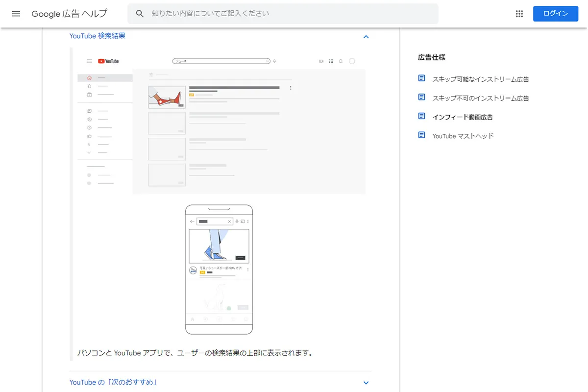Expand the YouTube の「次のおすすめ」 section
The image size is (588, 392).
click(366, 383)
